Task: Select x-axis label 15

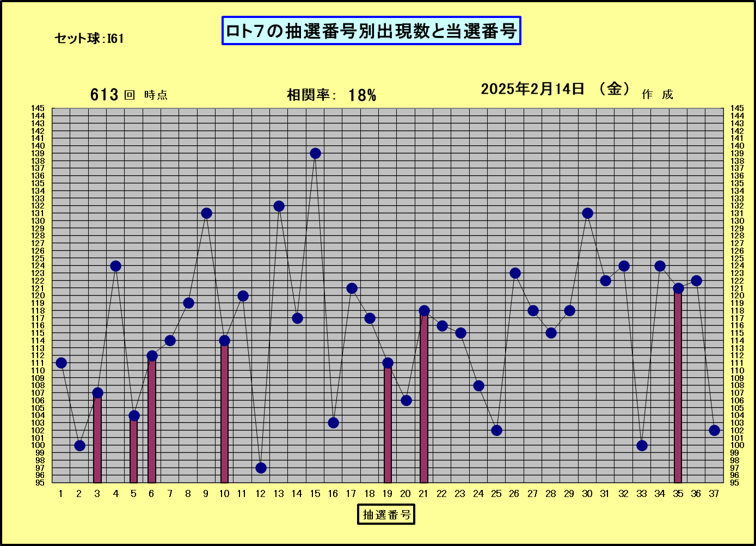Action: point(315,494)
